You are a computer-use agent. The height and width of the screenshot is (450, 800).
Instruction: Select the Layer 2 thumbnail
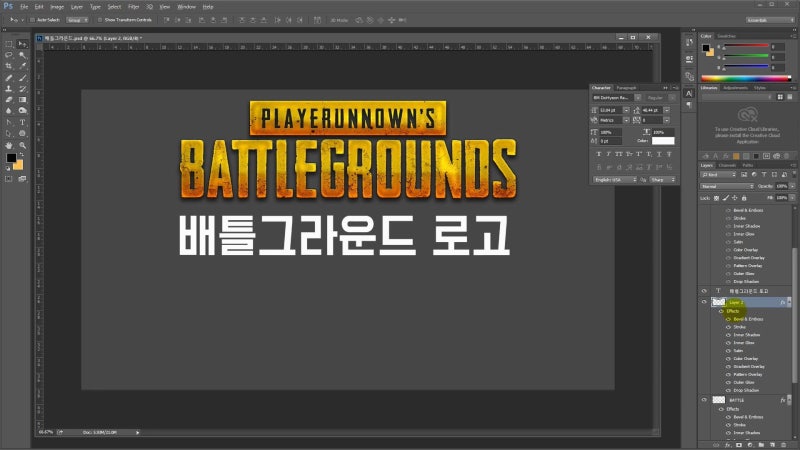click(718, 302)
